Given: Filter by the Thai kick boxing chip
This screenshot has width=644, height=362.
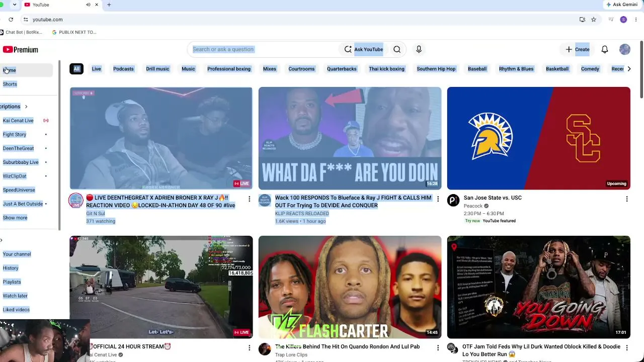Looking at the screenshot, I should (x=386, y=69).
